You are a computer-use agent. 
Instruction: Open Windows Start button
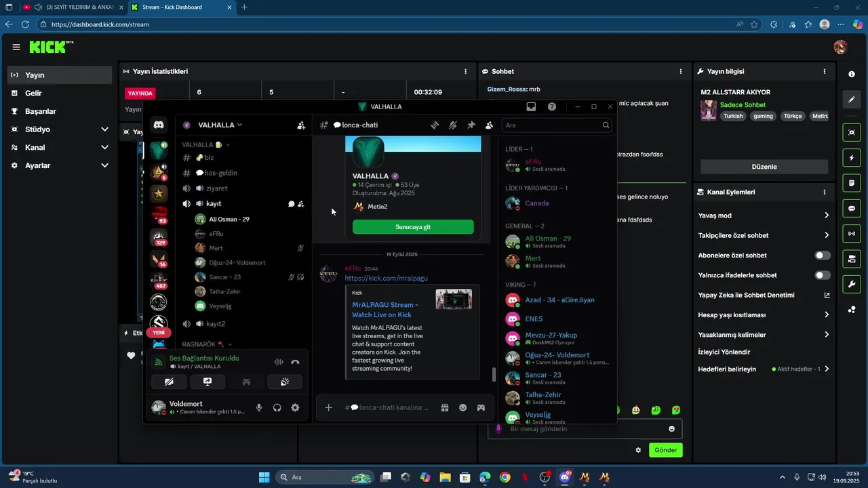click(264, 477)
